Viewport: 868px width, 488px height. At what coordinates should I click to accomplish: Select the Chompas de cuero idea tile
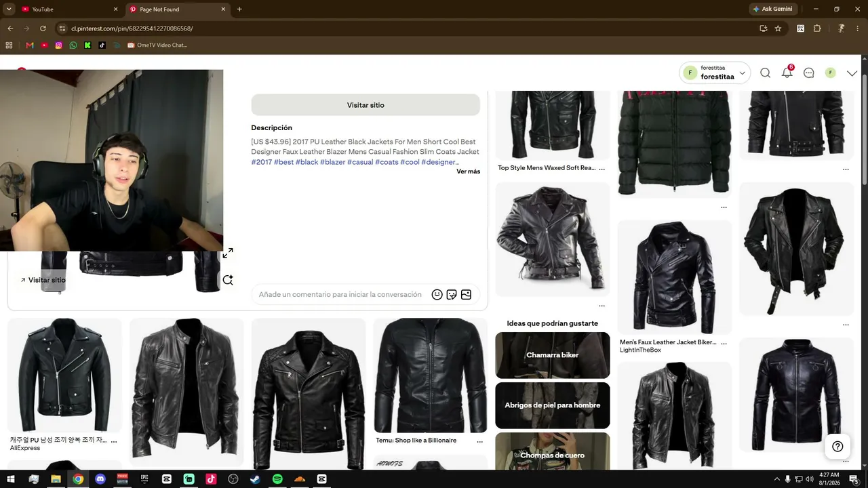click(x=553, y=451)
